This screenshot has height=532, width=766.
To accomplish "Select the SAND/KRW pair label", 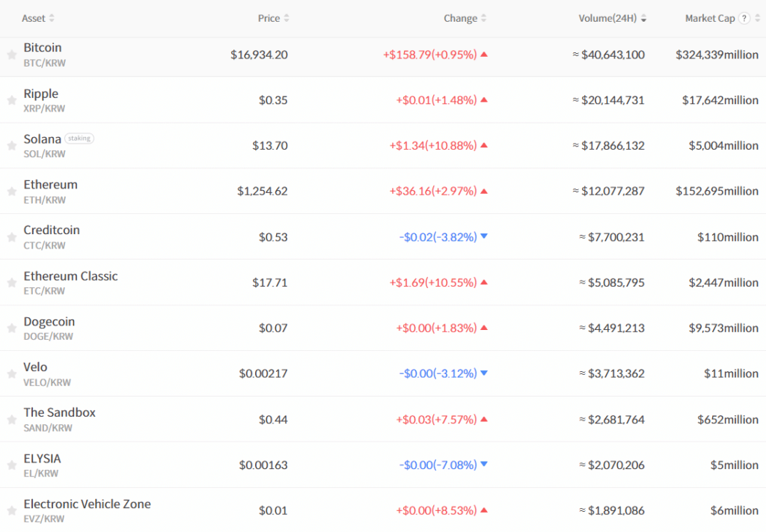I will click(x=48, y=428).
